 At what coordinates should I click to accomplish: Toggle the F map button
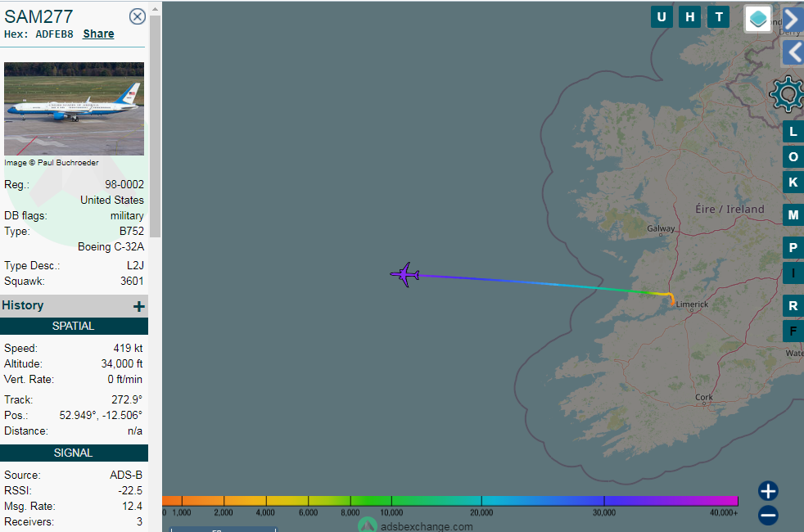click(793, 331)
